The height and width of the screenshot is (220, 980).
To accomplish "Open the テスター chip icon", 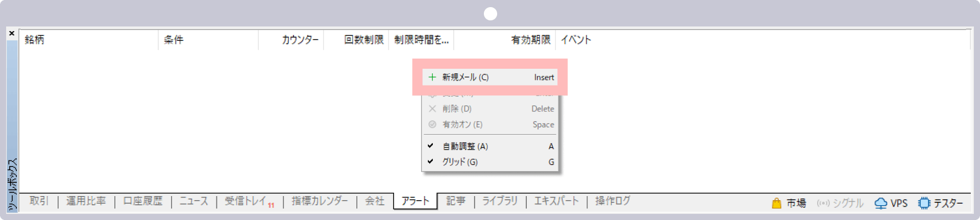I will [924, 203].
